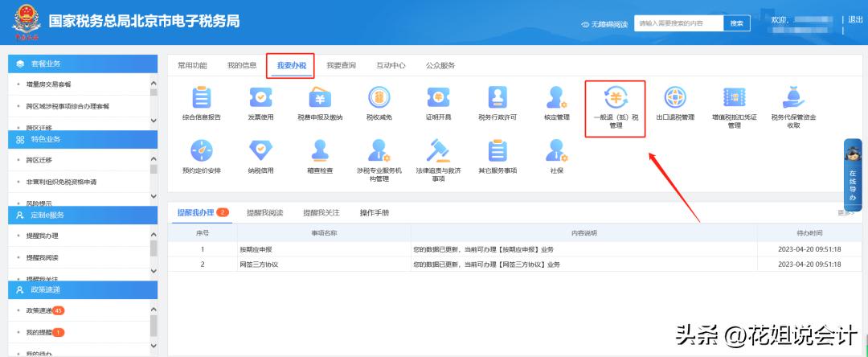Open 核定管理 icon
Screen dimensions: 868x357
(556, 97)
